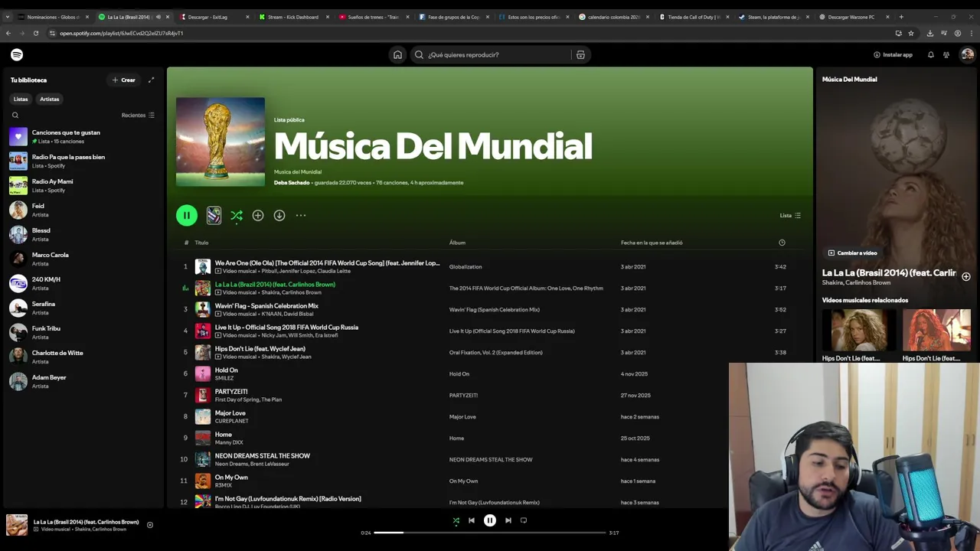Pause playback in bottom player bar
Viewport: 980px width, 551px height.
click(x=490, y=520)
